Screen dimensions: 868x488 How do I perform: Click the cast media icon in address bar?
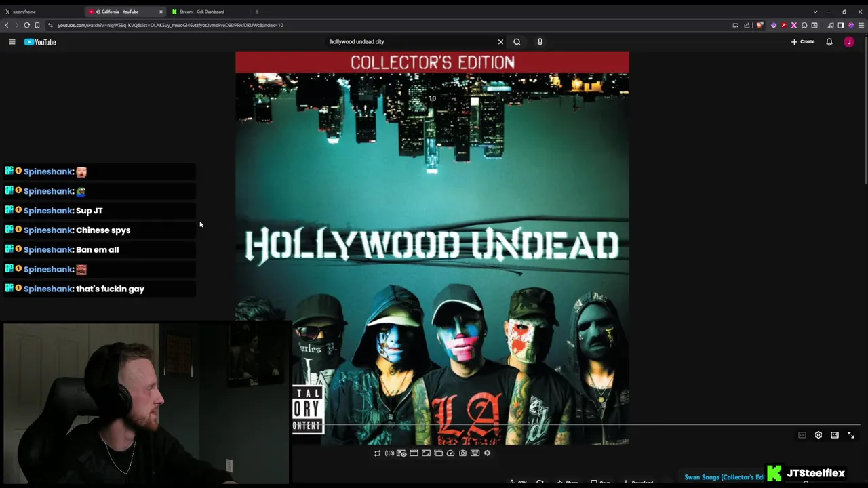pos(735,25)
